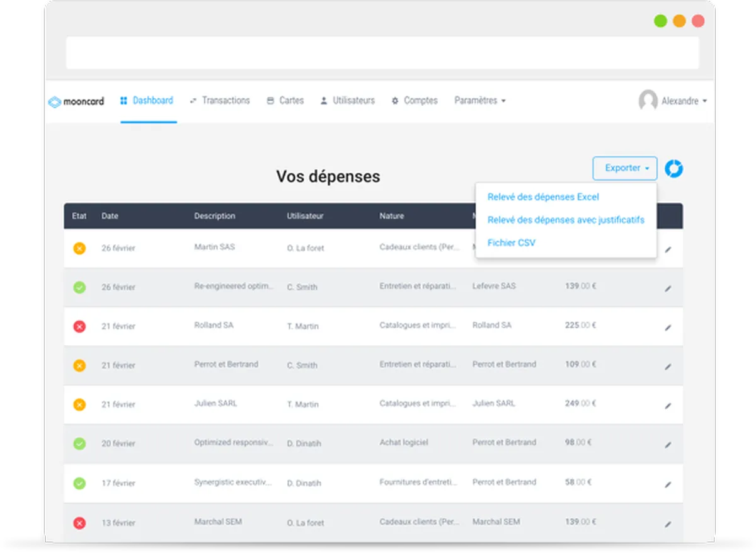The image size is (756, 553).
Task: Edit the 58 € Fournitures expense
Action: [x=668, y=485]
